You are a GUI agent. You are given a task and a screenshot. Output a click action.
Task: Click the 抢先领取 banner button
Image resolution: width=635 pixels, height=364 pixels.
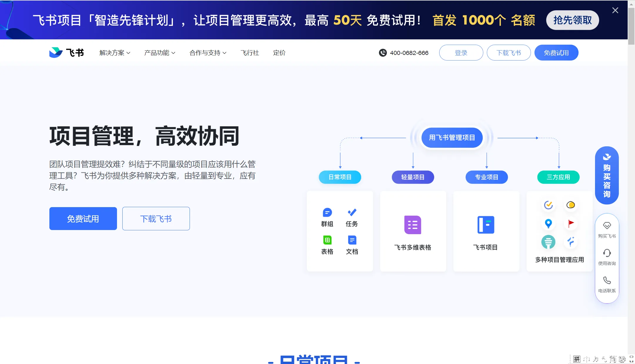572,20
